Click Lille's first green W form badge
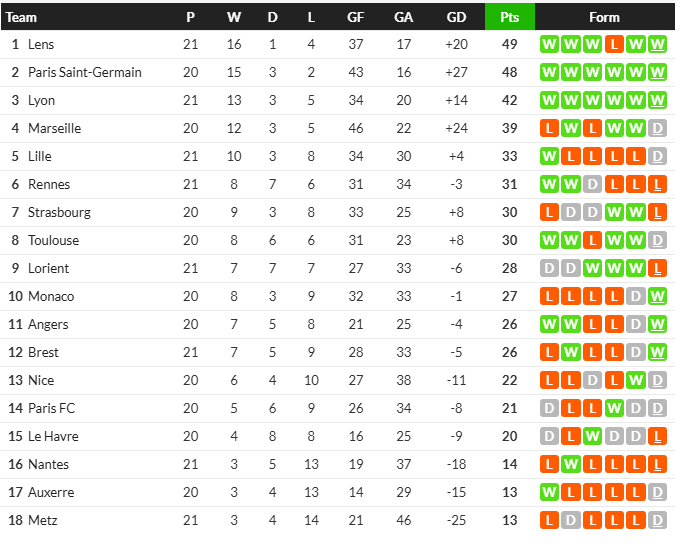683x554 pixels. [549, 156]
